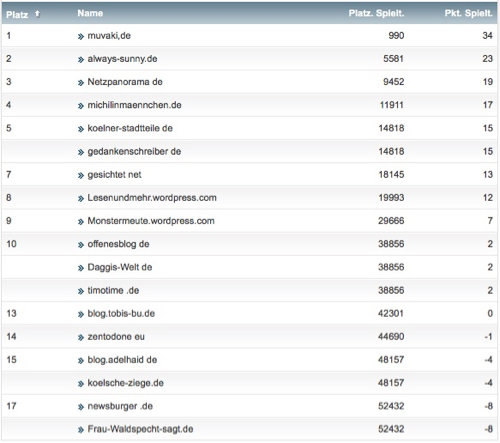
Task: Select the 34 points for muvaki.de
Action: [487, 36]
